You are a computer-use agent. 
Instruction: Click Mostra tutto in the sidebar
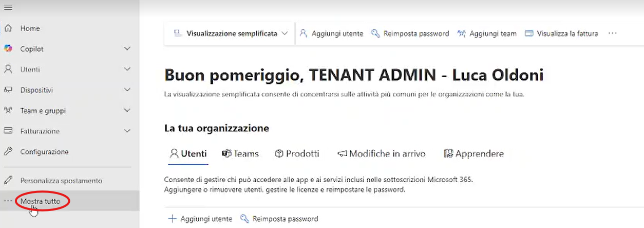tap(41, 201)
